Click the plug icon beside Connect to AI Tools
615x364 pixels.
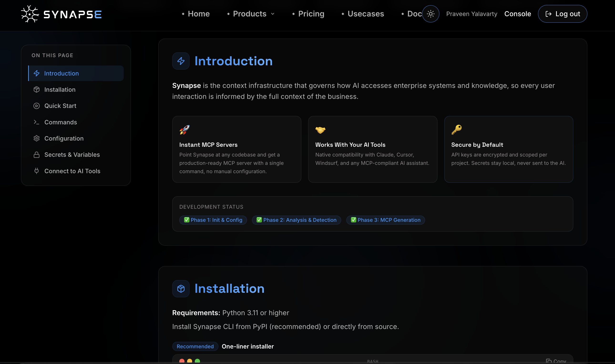36,171
